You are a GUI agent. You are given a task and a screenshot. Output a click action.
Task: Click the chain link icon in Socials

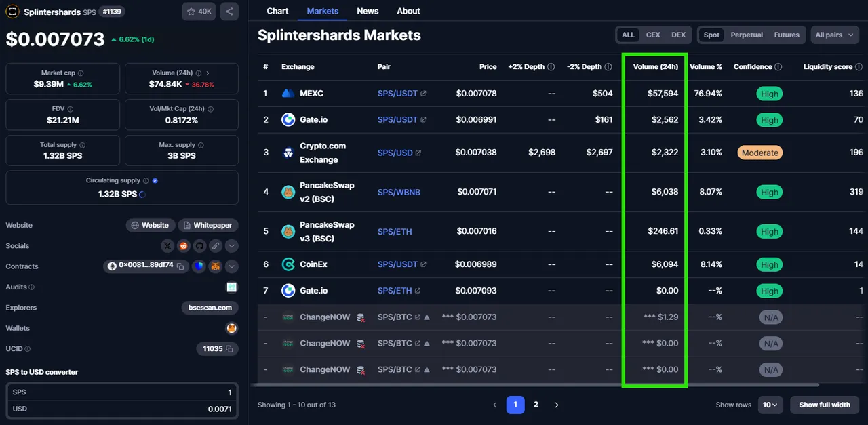coord(215,246)
